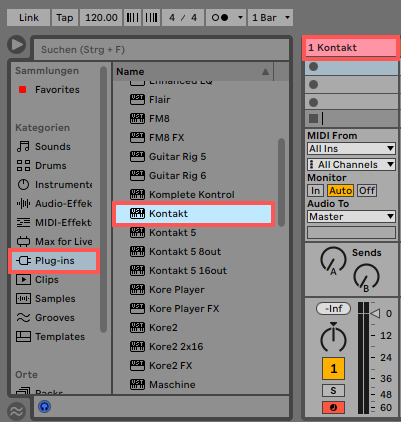Open the groove pool wave button
401x422 pixels.
coord(16,411)
